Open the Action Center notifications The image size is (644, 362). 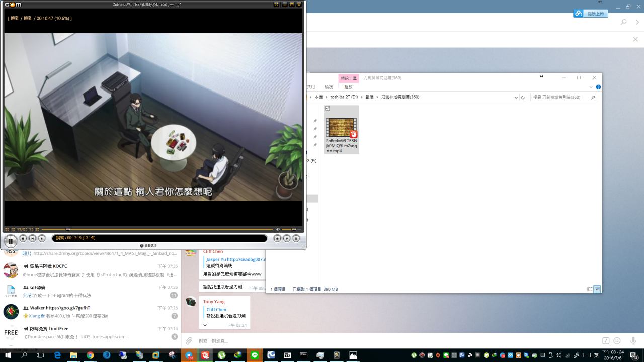click(634, 355)
